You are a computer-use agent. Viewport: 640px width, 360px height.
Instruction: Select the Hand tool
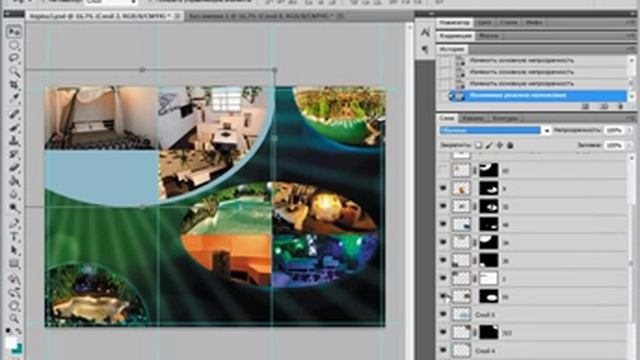(x=15, y=306)
